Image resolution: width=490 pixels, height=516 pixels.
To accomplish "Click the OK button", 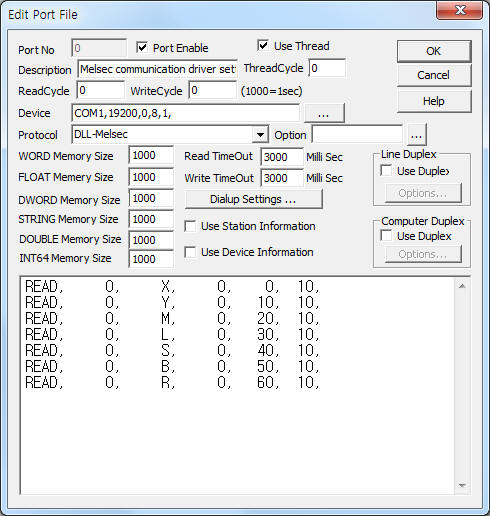I will coord(434,51).
